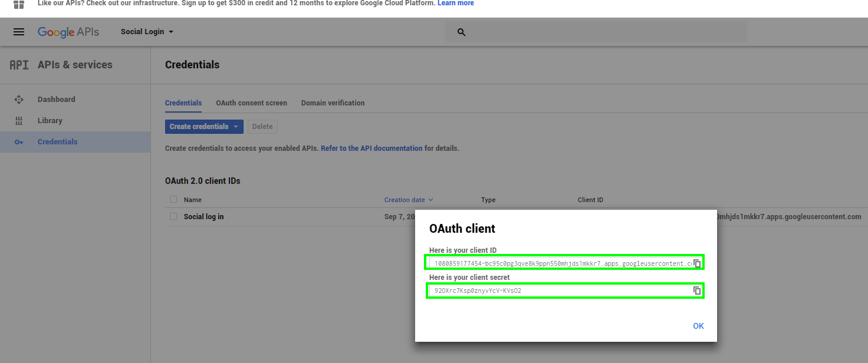Select all OAuth client IDs checkbox

point(173,199)
